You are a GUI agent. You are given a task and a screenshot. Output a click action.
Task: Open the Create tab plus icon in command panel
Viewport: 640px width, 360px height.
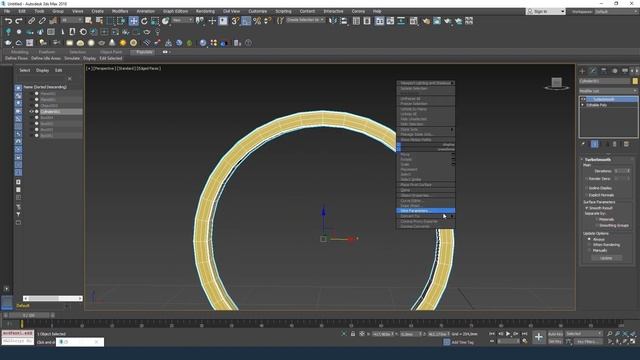tap(582, 71)
